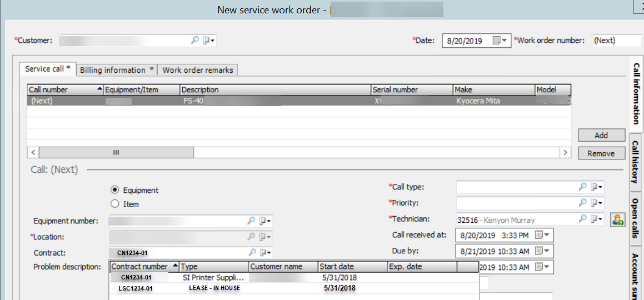Screen dimensions: 644x300
Task: Open the Call history side tab
Action: (x=636, y=163)
